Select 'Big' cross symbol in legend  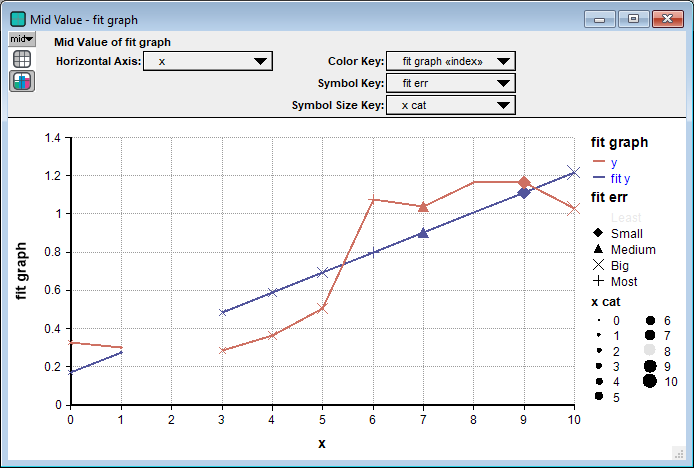[598, 265]
